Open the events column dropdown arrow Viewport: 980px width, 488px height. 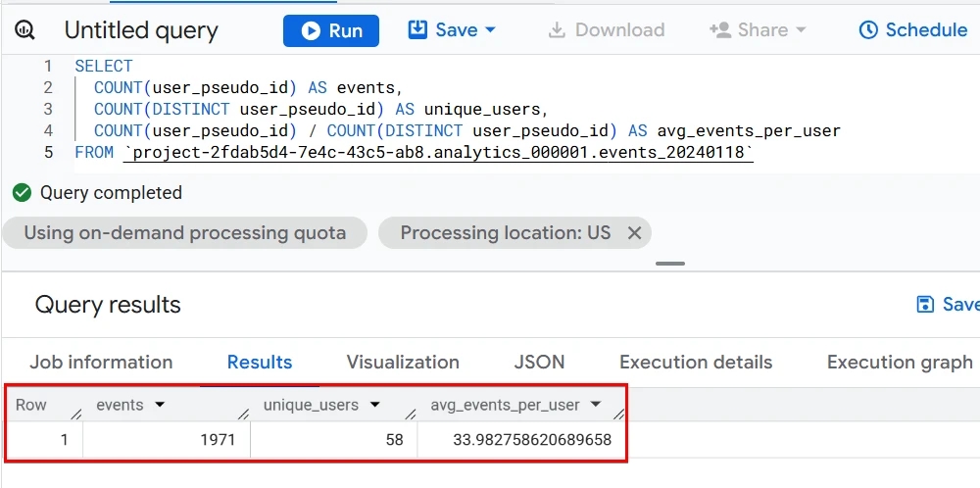coord(160,405)
